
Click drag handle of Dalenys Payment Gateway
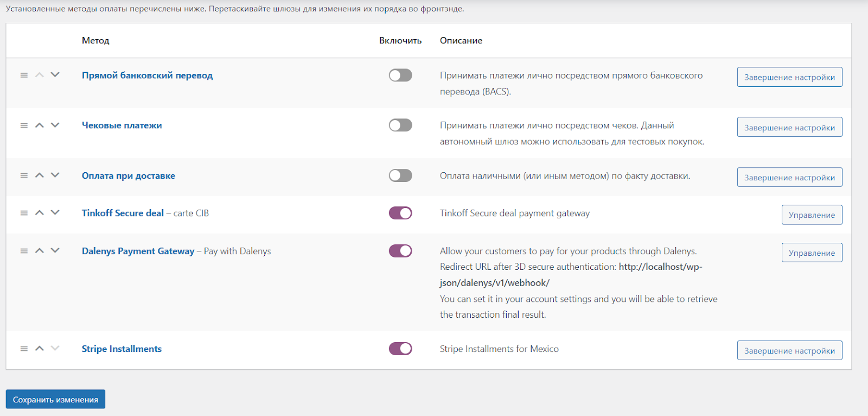24,251
